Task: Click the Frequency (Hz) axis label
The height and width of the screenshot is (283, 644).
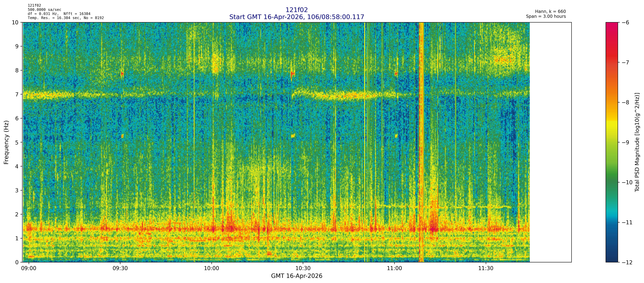Action: coord(6,142)
